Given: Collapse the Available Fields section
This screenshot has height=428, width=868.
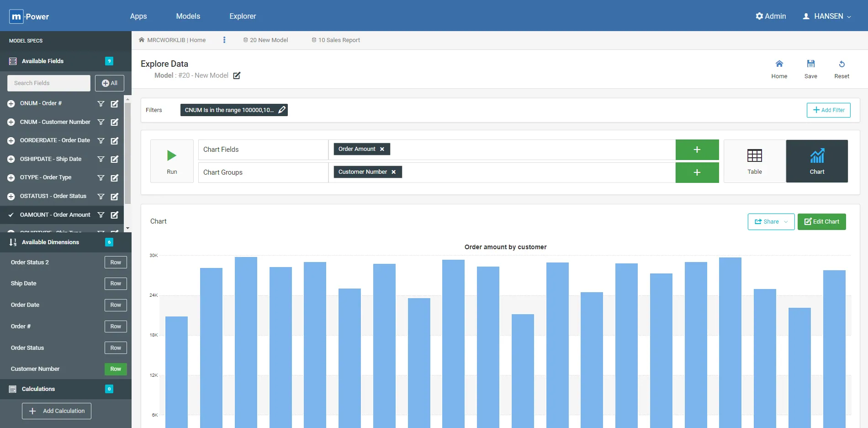Looking at the screenshot, I should pyautogui.click(x=66, y=61).
